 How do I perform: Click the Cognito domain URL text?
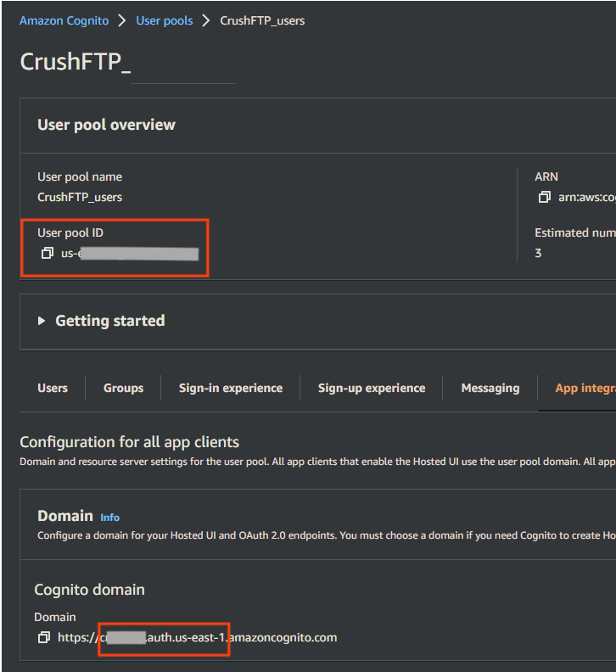[x=197, y=637]
